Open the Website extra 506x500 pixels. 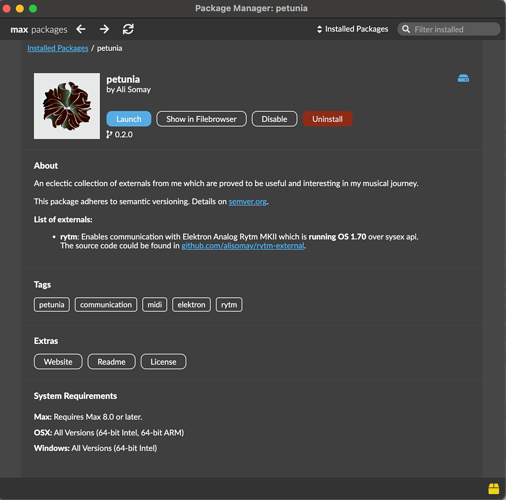(58, 362)
